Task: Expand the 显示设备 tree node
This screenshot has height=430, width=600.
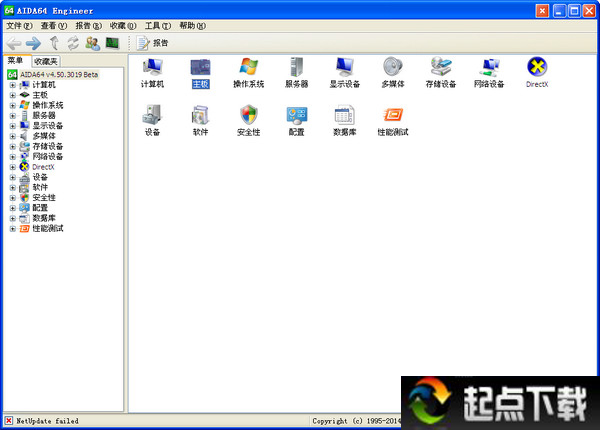Action: (x=13, y=126)
